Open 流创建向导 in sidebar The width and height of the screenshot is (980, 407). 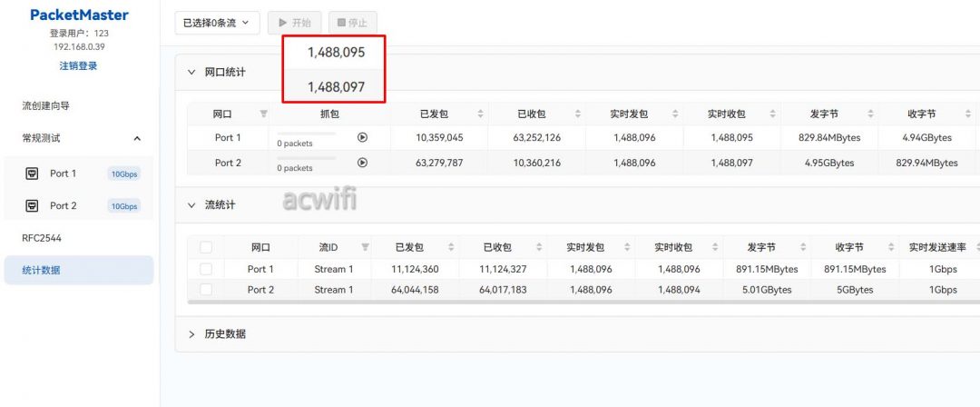click(x=45, y=105)
